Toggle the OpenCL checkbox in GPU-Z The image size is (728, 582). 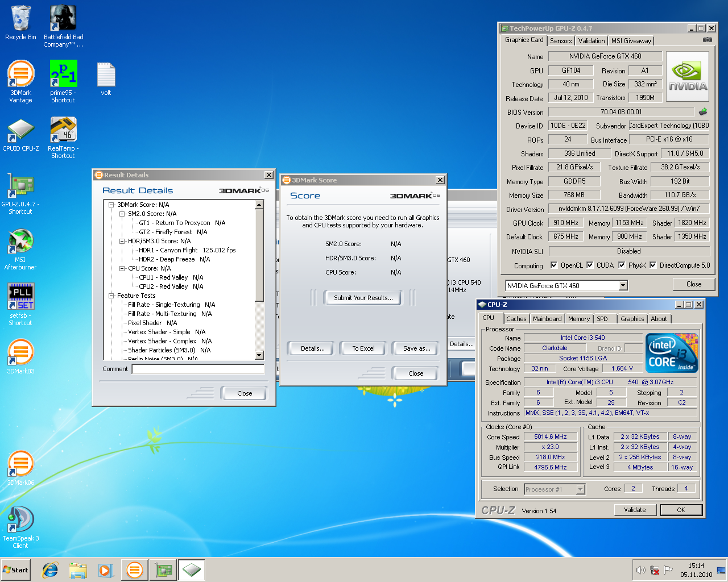554,265
